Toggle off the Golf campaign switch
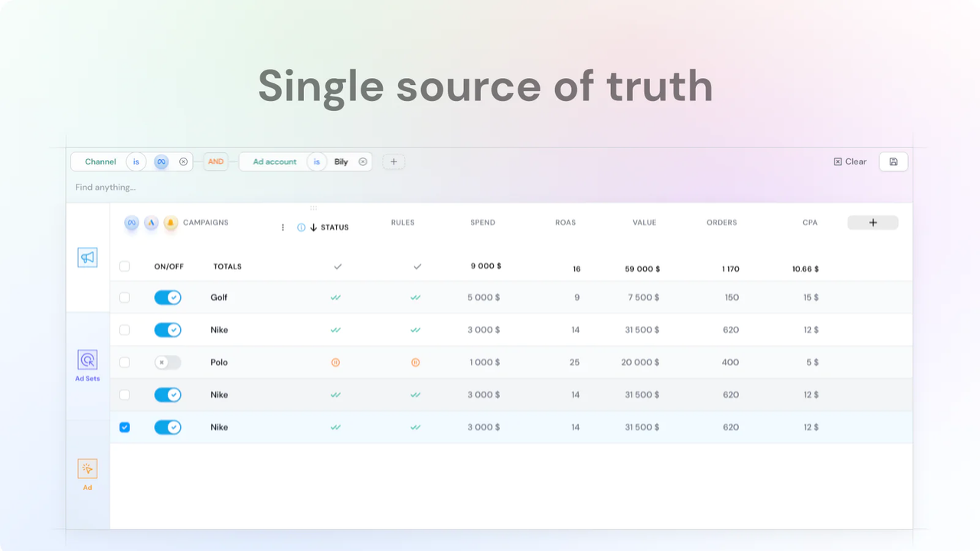 [168, 298]
